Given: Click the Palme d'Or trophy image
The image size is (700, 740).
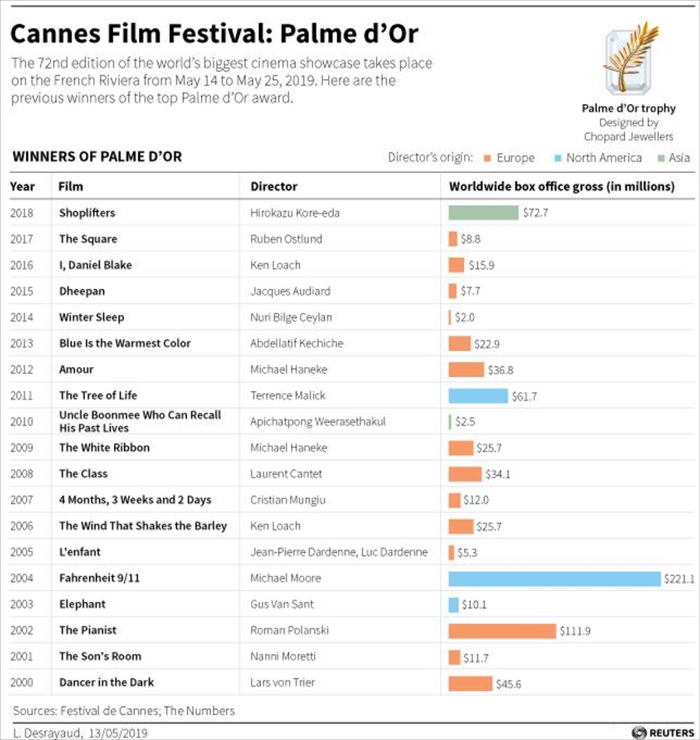Looking at the screenshot, I should [x=629, y=59].
